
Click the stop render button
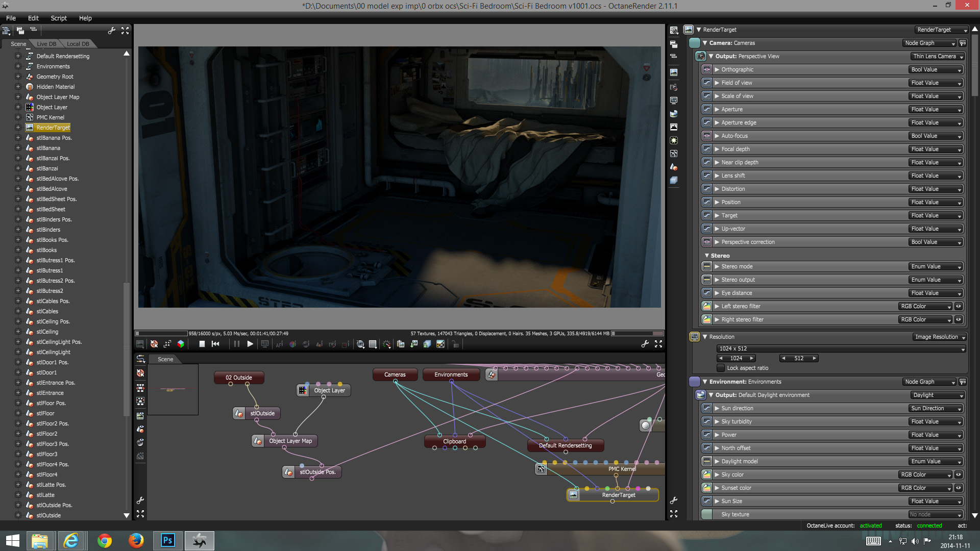coord(202,344)
